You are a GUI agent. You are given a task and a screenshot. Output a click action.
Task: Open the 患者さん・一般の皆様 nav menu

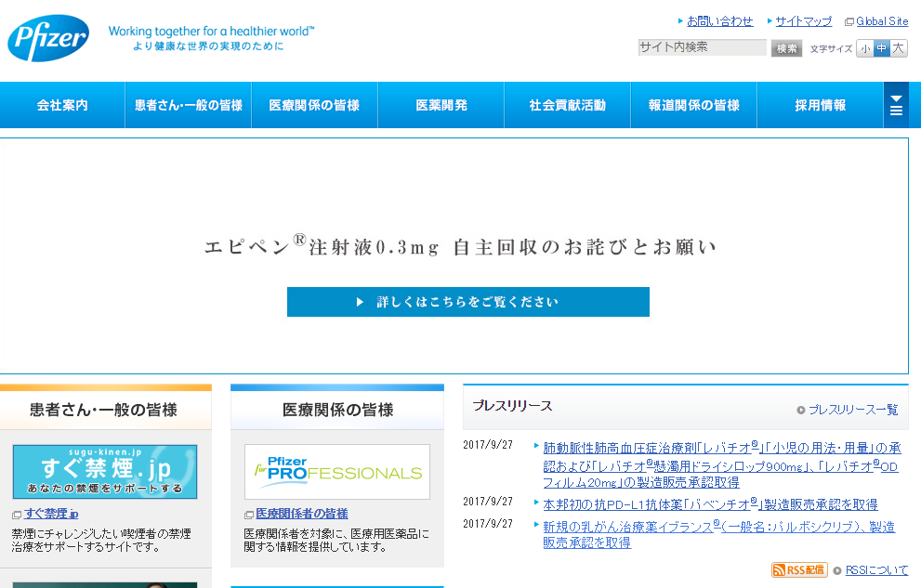[x=189, y=105]
